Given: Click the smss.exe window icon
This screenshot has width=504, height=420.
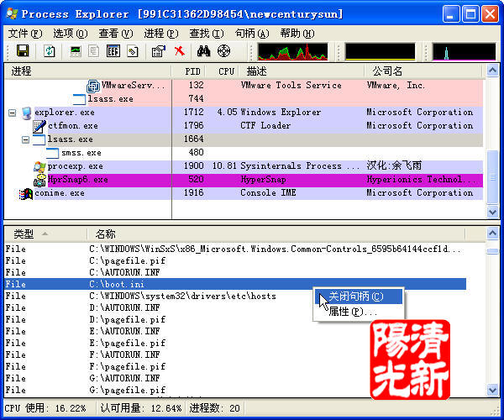Looking at the screenshot, I should tap(52, 153).
